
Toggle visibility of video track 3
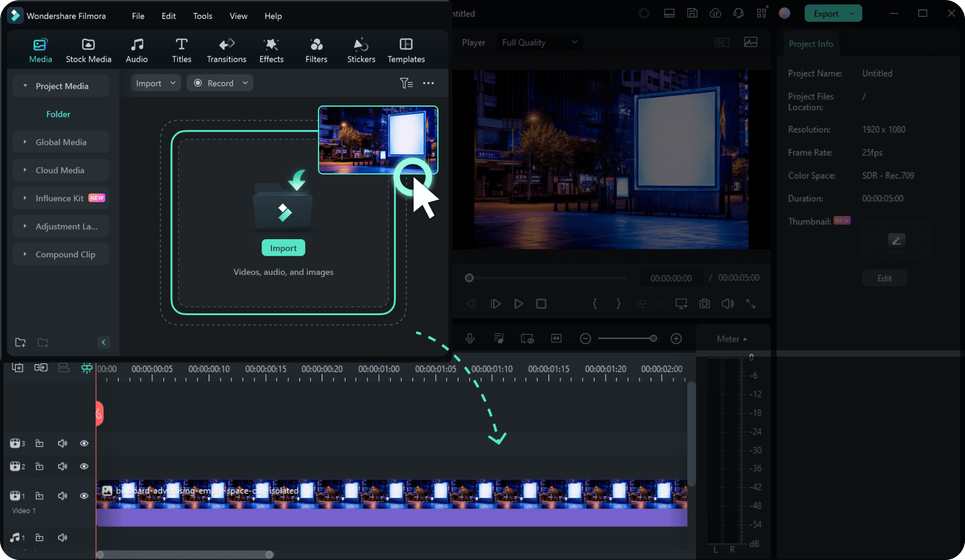(84, 443)
